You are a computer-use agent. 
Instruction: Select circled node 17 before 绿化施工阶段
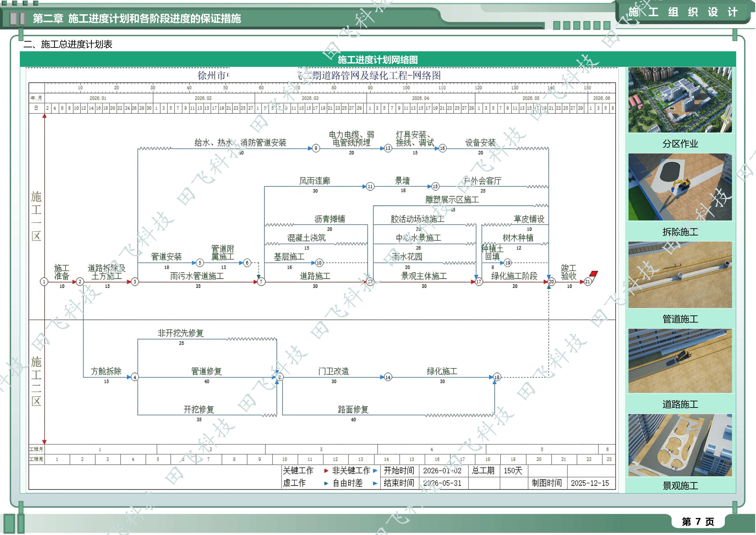tap(479, 282)
